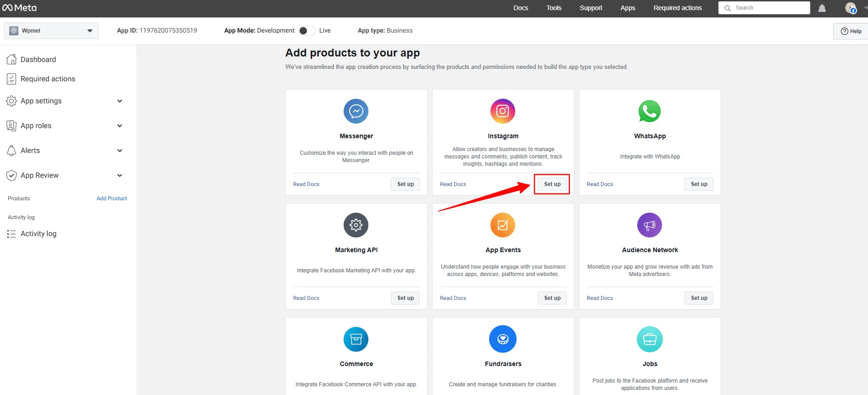The image size is (868, 395).
Task: Open Activity log in the sidebar
Action: 39,234
